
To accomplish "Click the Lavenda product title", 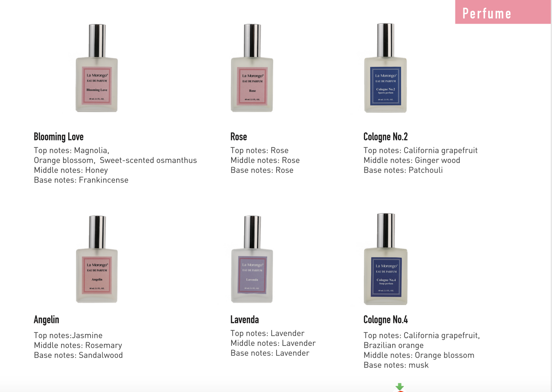I will [x=244, y=319].
